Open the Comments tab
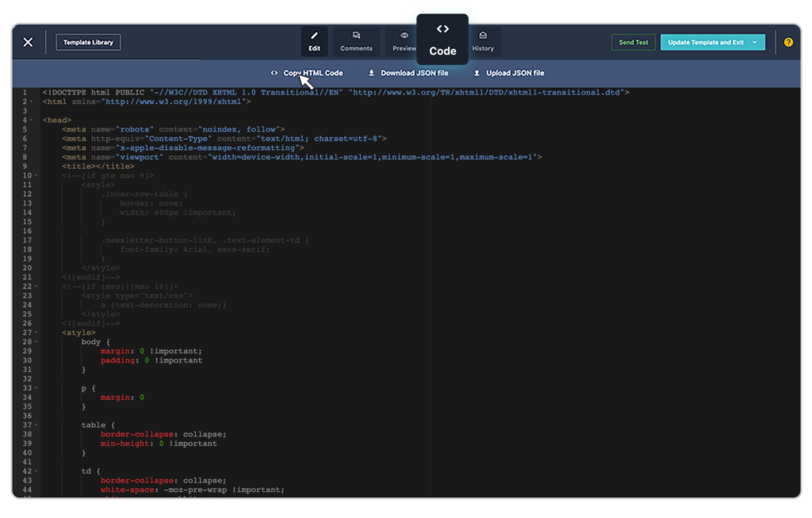 (356, 42)
